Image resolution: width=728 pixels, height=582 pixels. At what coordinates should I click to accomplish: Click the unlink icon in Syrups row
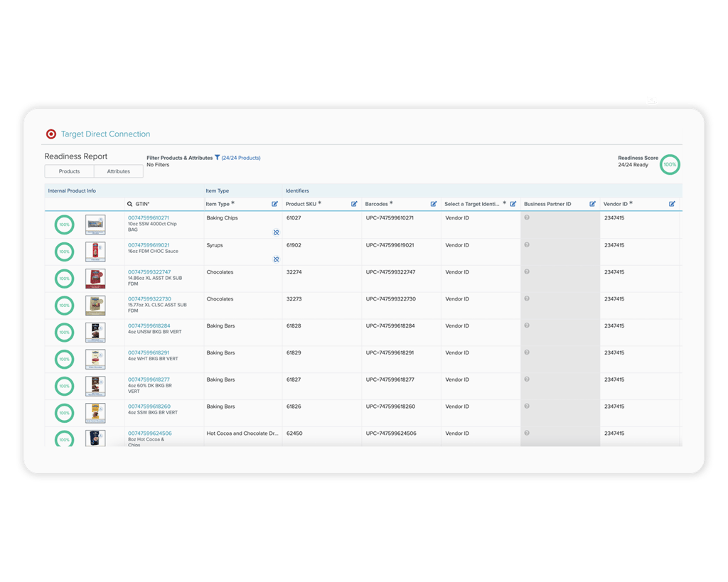pyautogui.click(x=277, y=259)
